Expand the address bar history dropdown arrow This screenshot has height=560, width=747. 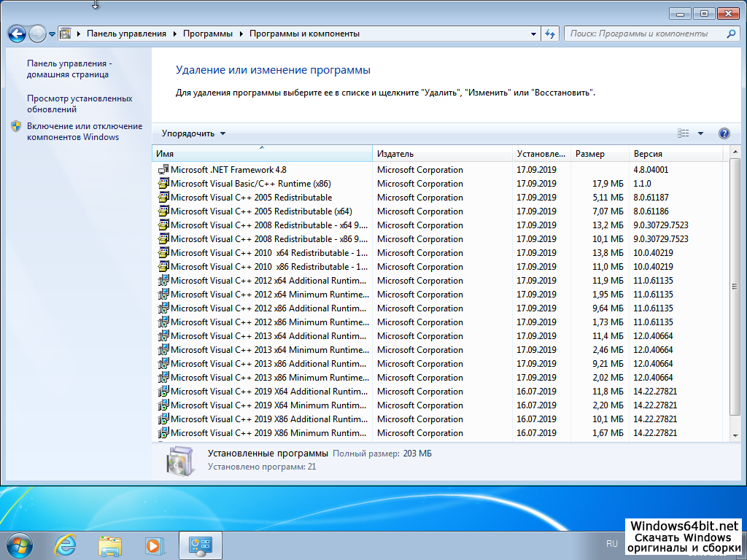pyautogui.click(x=534, y=34)
